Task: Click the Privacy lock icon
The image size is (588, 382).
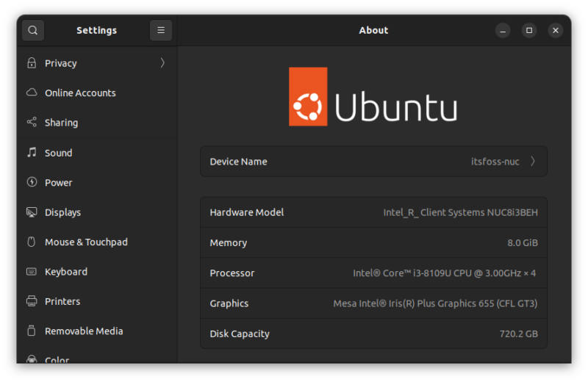Action: pyautogui.click(x=32, y=63)
